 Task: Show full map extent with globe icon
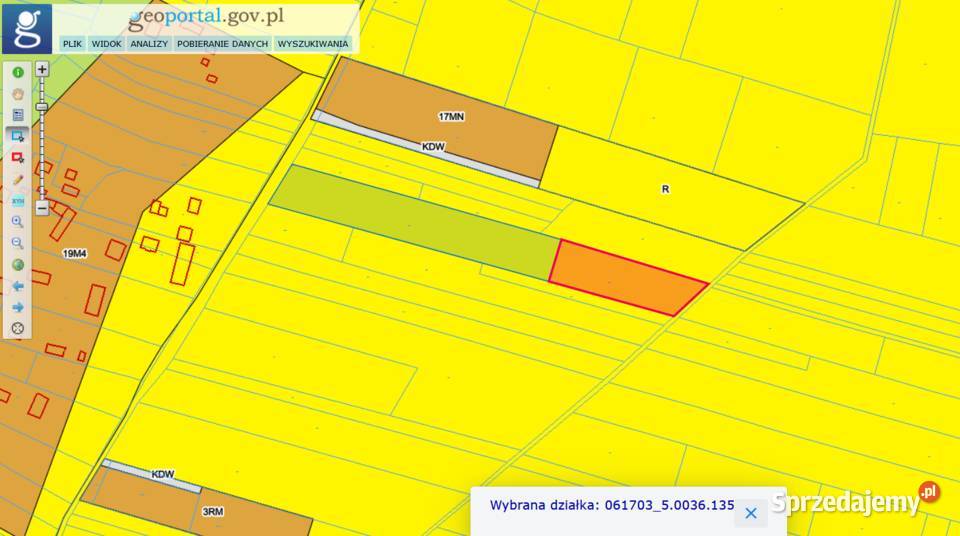click(x=17, y=265)
